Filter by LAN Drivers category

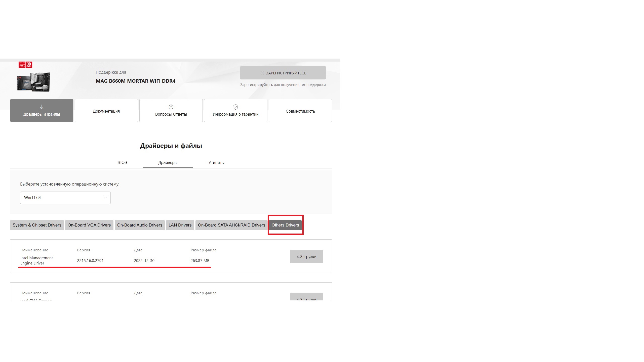click(x=180, y=225)
